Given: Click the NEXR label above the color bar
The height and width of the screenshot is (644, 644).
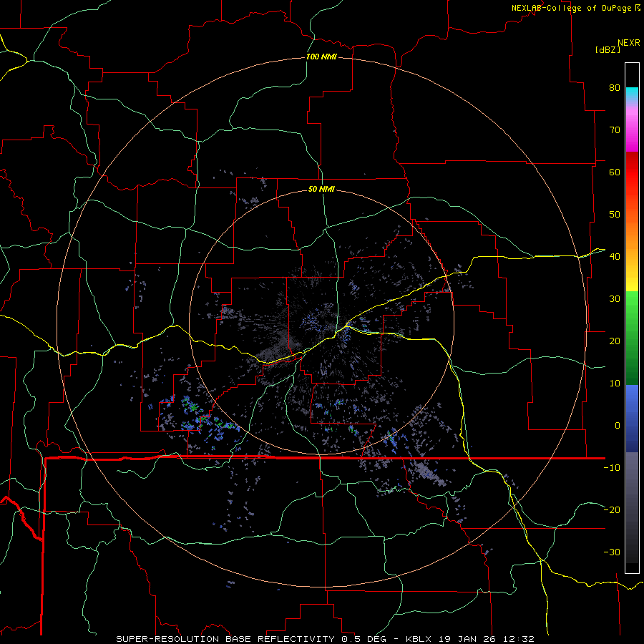Looking at the screenshot, I should coord(629,43).
